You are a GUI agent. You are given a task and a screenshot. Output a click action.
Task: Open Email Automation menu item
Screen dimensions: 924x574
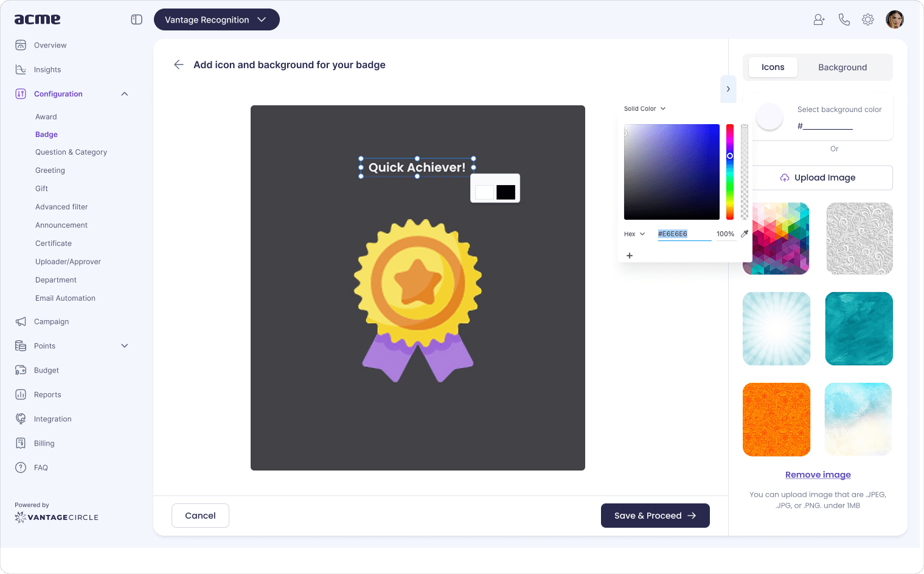[65, 298]
